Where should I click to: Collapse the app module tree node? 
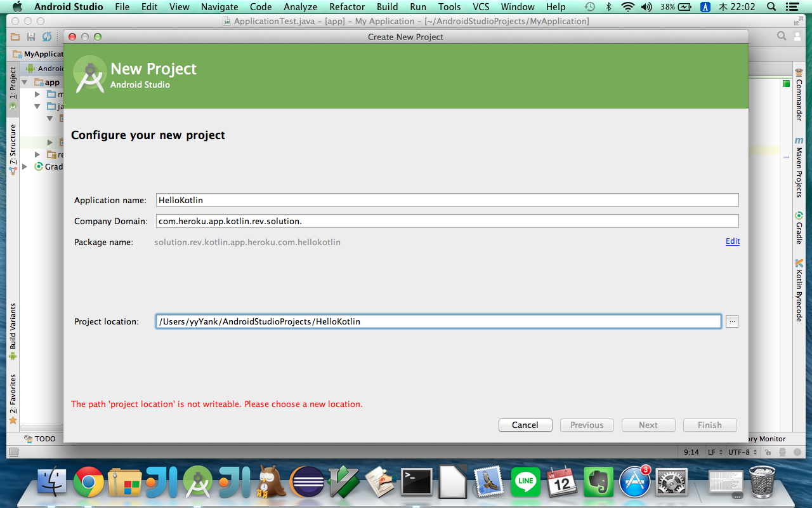(x=25, y=83)
